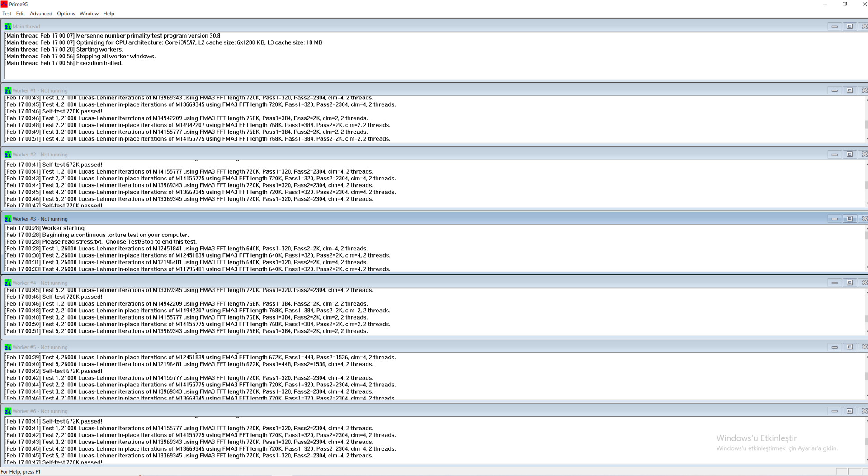This screenshot has height=476, width=868.
Task: Click the Test 1 M14942209 line in Worker #1
Action: [186, 118]
